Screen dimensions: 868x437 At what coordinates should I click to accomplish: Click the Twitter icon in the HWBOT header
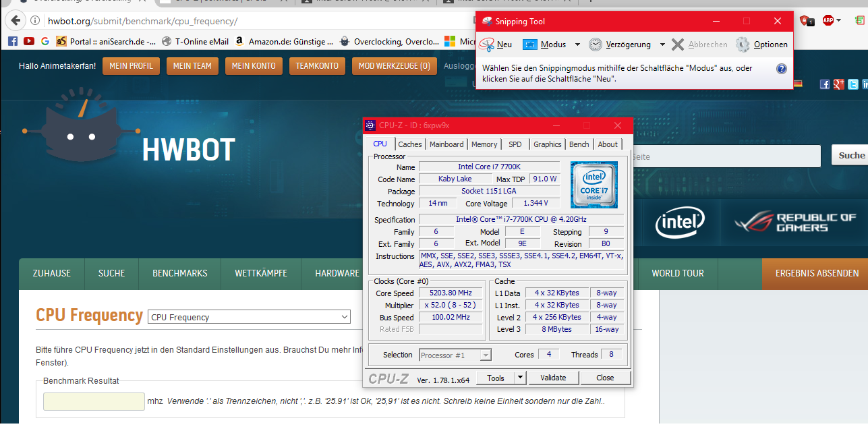[852, 84]
